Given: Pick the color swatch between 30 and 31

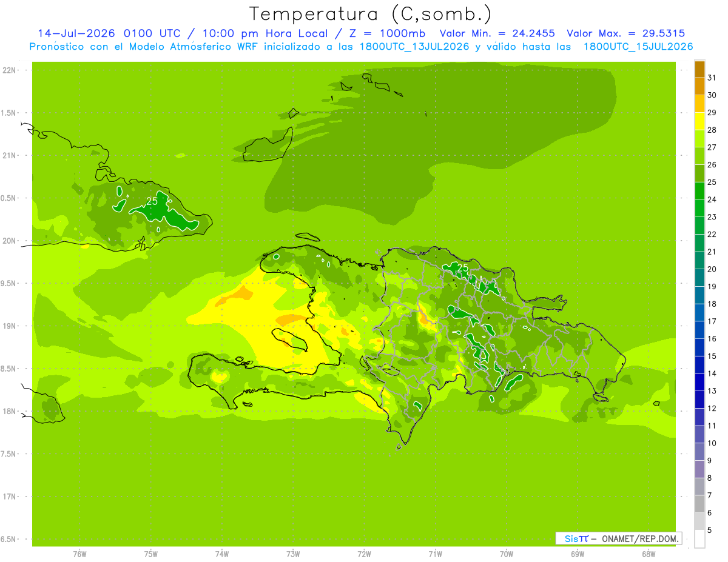Looking at the screenshot, I should [699, 87].
